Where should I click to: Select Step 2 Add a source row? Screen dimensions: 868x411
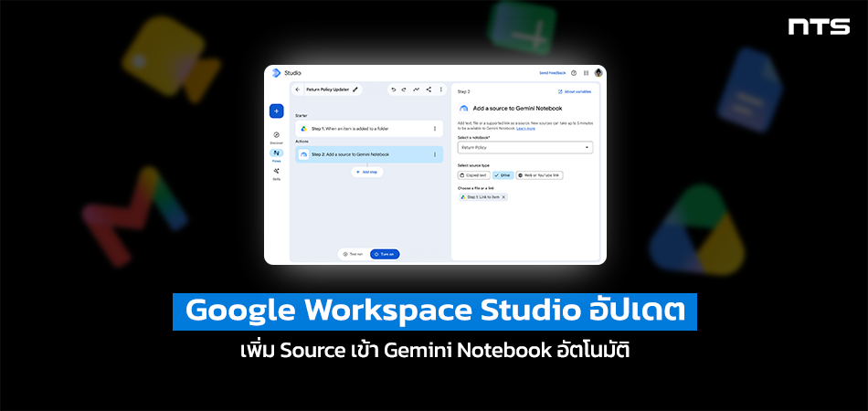[369, 154]
